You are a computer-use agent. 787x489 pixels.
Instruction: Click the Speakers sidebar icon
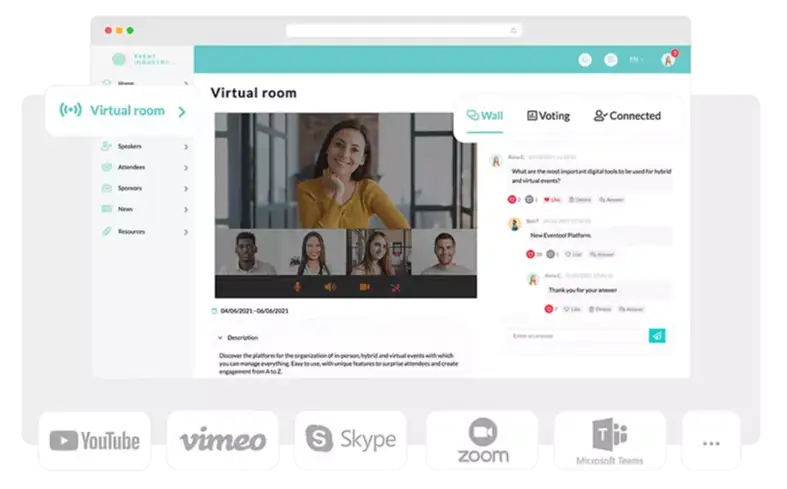tap(106, 146)
